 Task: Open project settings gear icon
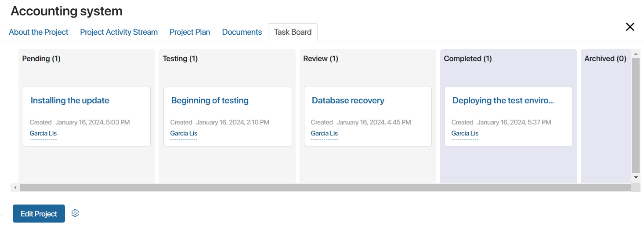coord(75,213)
